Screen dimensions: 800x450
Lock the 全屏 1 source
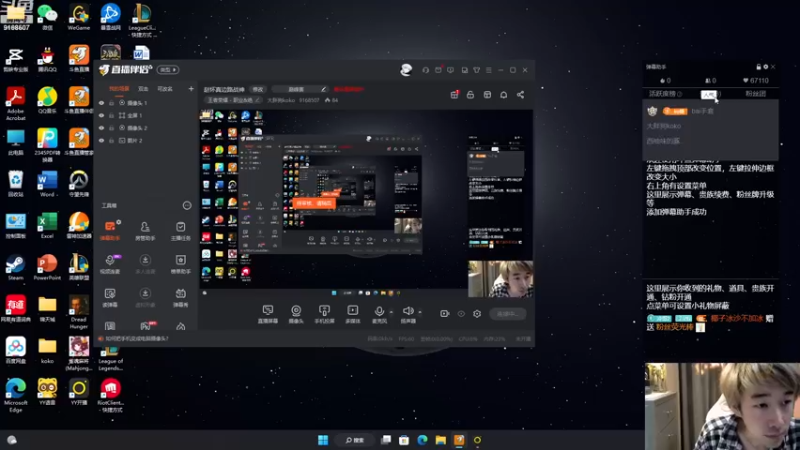point(111,115)
